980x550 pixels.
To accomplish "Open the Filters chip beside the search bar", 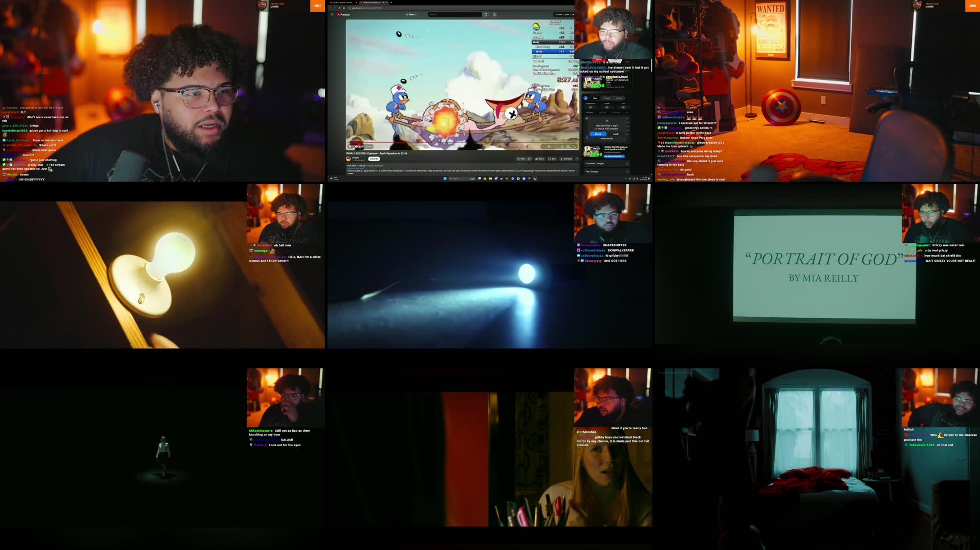I will 411,14.
